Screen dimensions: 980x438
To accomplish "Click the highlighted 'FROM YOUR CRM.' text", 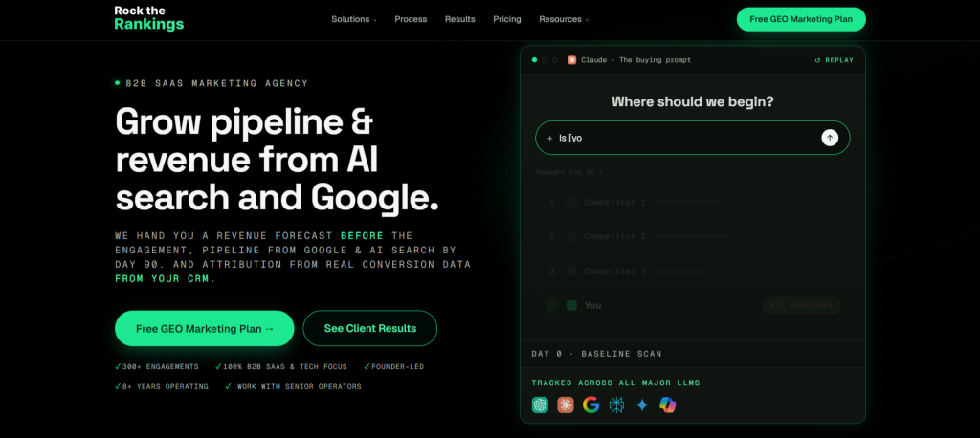I will (x=166, y=278).
